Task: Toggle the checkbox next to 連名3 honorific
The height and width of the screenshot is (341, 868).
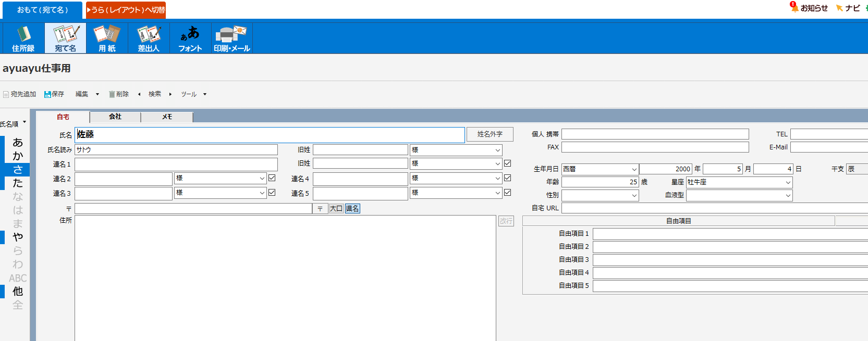Action: [272, 193]
